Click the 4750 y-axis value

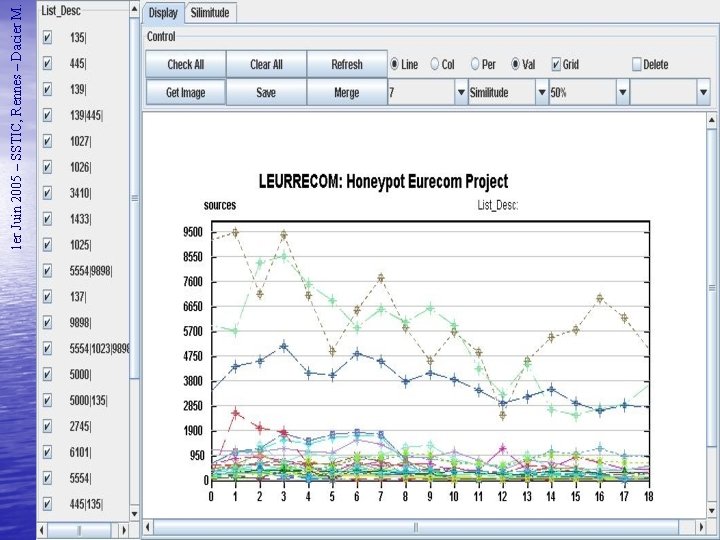tap(193, 356)
